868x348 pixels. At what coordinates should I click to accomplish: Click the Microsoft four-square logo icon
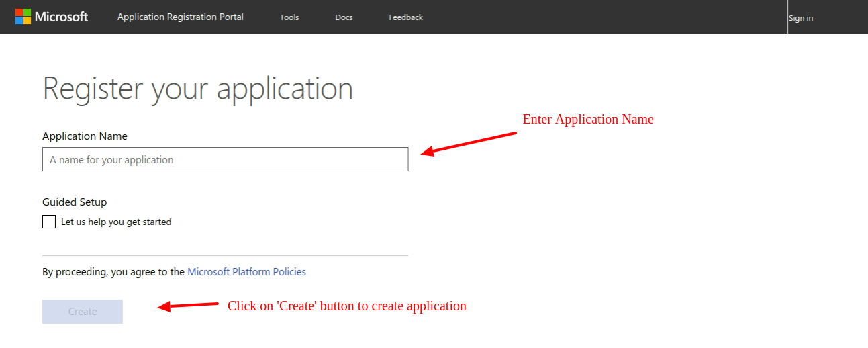point(23,17)
